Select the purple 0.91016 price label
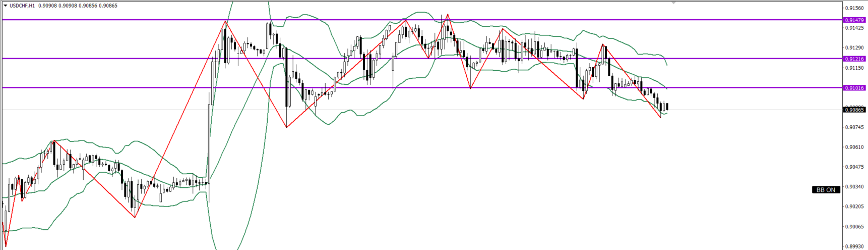868x250 pixels. pos(854,88)
